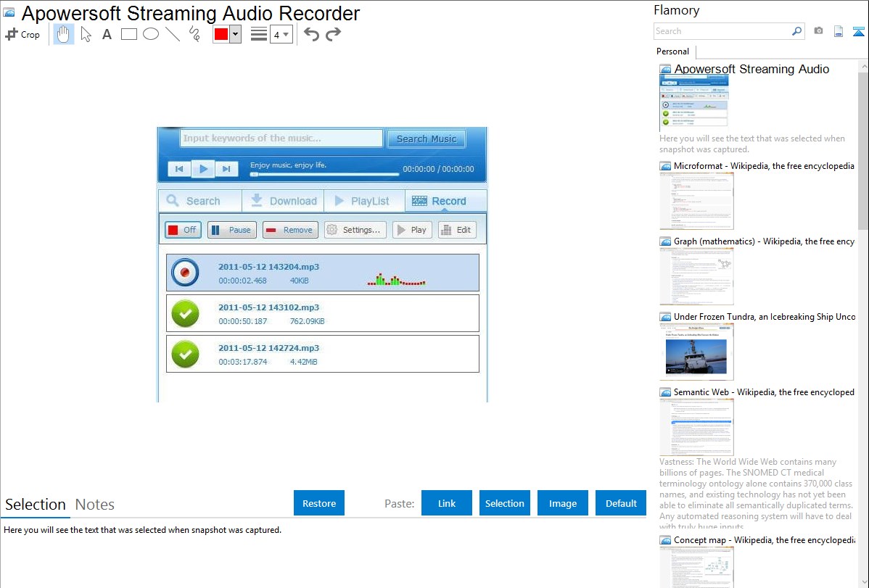
Task: Redo the annotation
Action: tap(333, 34)
